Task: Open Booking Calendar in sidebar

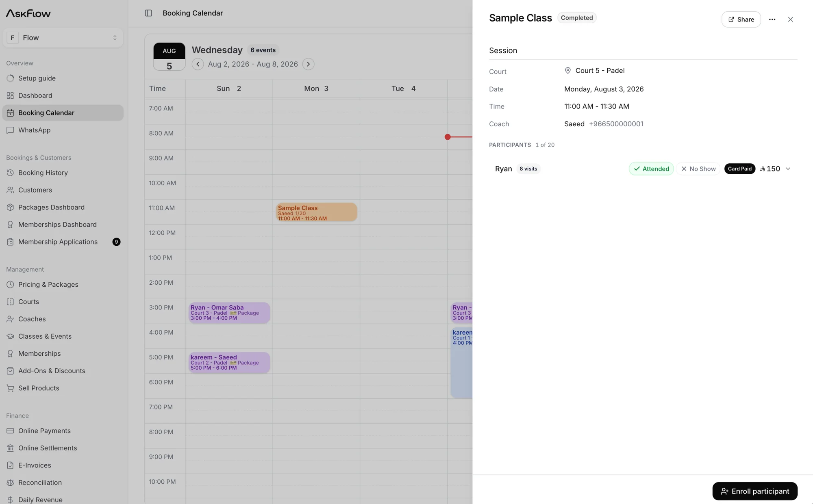Action: [x=63, y=113]
